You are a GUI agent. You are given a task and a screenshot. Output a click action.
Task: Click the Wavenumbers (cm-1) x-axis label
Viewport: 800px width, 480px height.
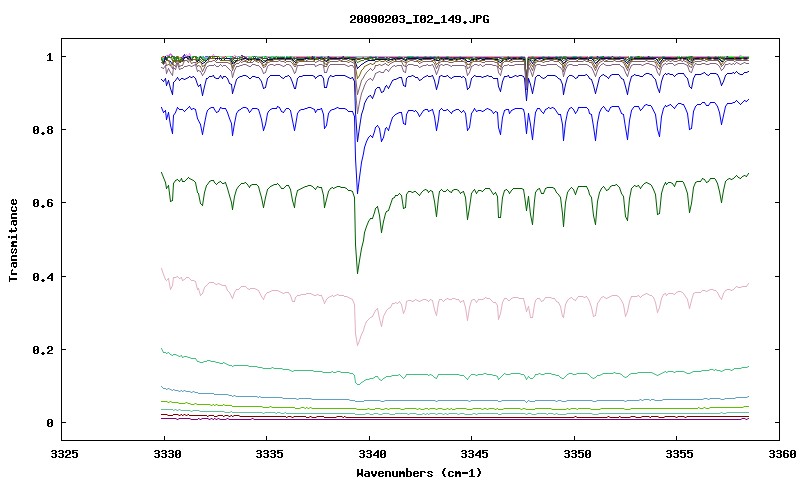point(419,472)
